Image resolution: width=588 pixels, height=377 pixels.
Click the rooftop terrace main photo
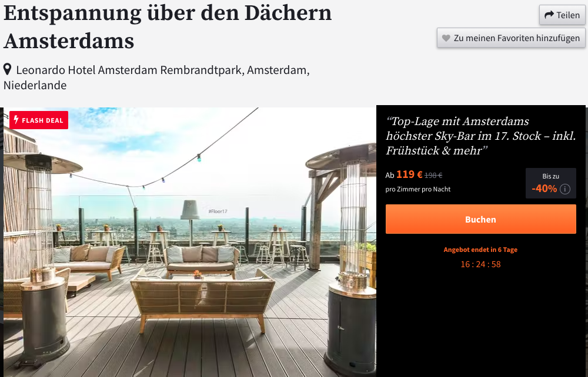[x=190, y=242]
